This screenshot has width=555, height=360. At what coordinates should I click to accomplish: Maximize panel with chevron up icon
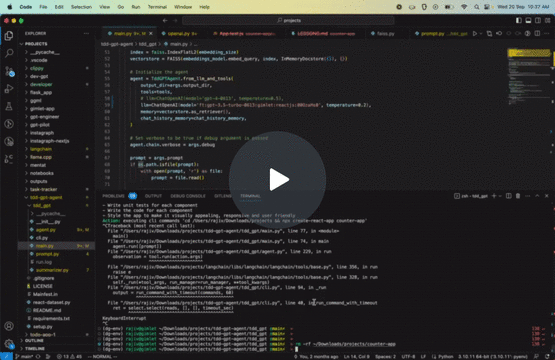click(x=537, y=196)
